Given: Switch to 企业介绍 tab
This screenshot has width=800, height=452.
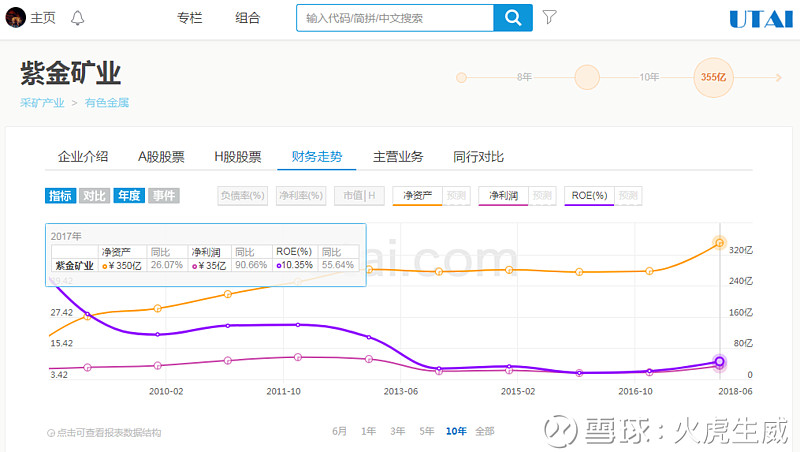Looking at the screenshot, I should pos(83,157).
